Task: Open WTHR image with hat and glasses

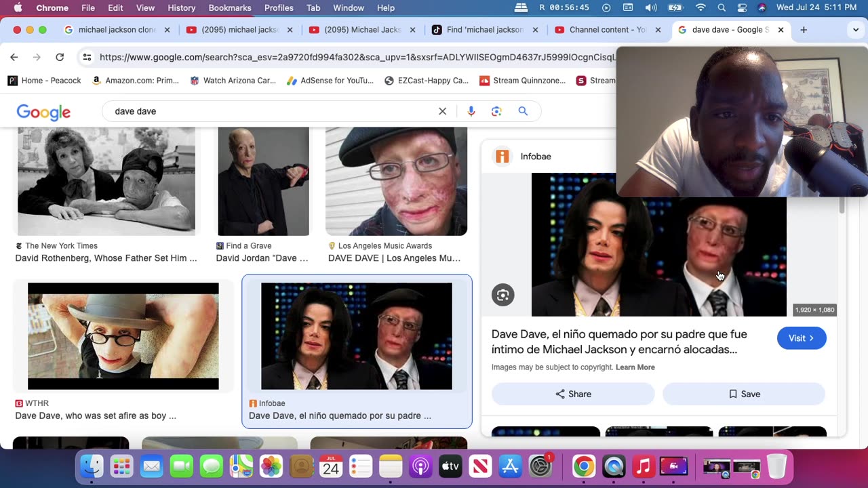Action: coord(123,336)
